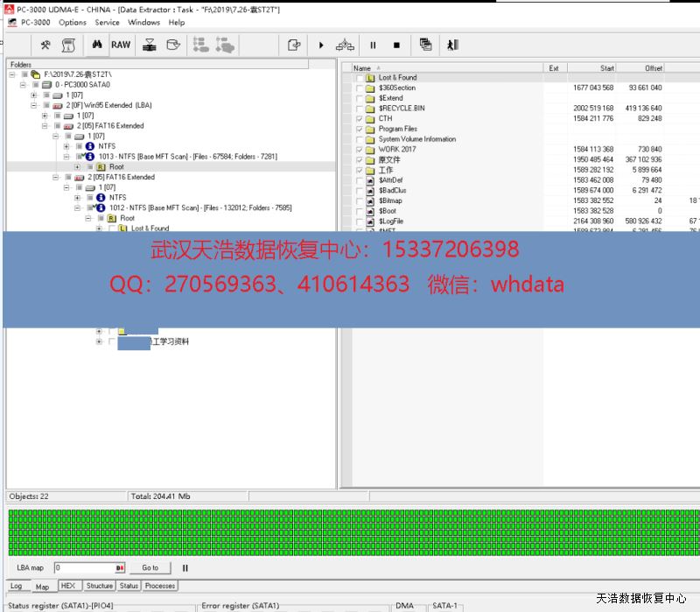Click the exit running-man toolbar icon
The height and width of the screenshot is (612, 700).
[x=451, y=45]
